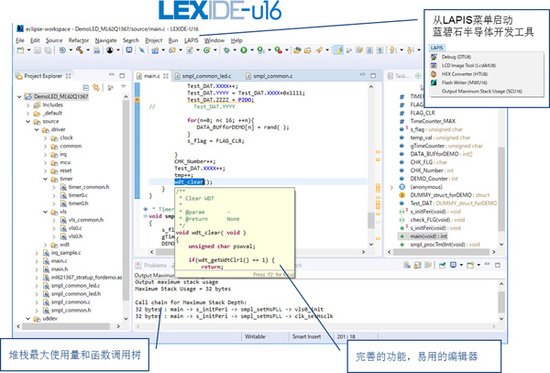The height and width of the screenshot is (373, 550).
Task: Click the Flash Writer (MWU16) icon
Action: [434, 82]
